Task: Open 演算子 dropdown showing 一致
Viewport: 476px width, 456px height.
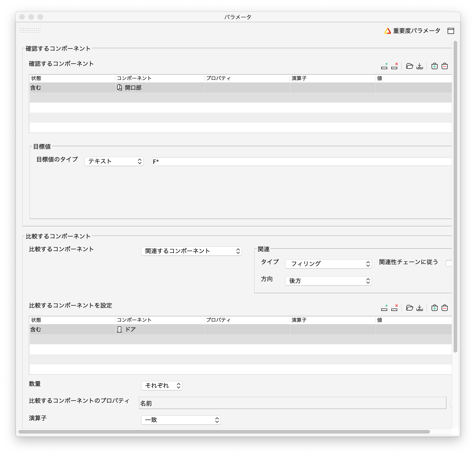Action: (x=181, y=420)
